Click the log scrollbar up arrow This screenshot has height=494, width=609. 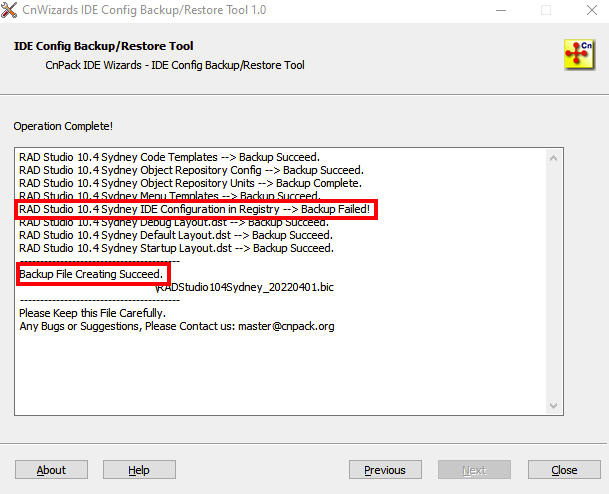(555, 157)
